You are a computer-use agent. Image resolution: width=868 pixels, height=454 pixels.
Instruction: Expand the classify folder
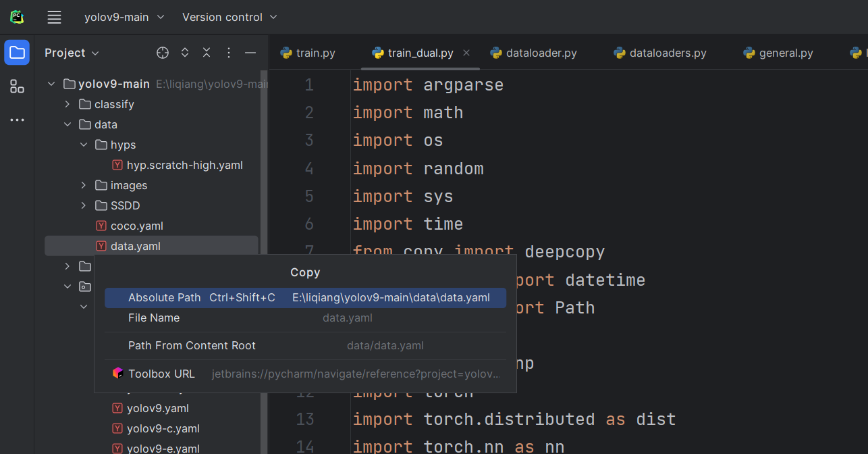pyautogui.click(x=67, y=104)
